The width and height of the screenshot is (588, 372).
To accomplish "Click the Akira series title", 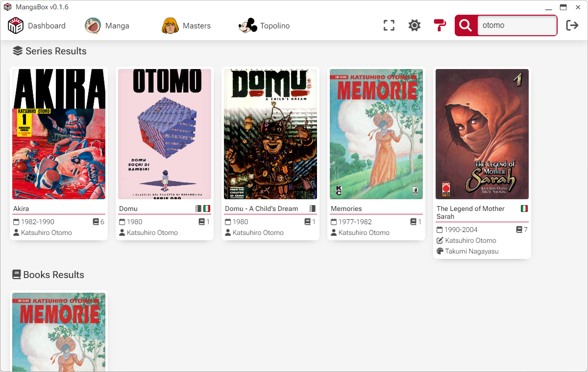I will [21, 209].
